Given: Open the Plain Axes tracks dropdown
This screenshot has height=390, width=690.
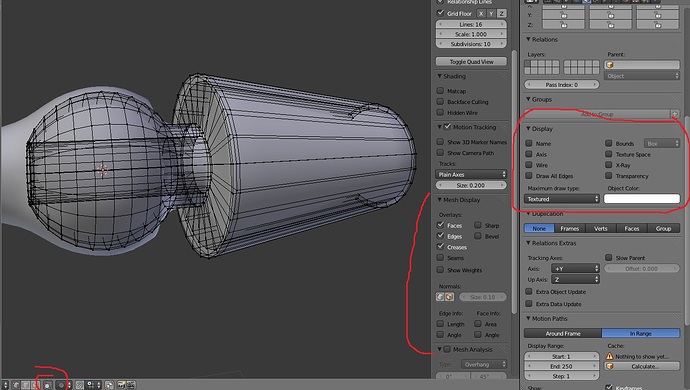Looking at the screenshot, I should 471,174.
